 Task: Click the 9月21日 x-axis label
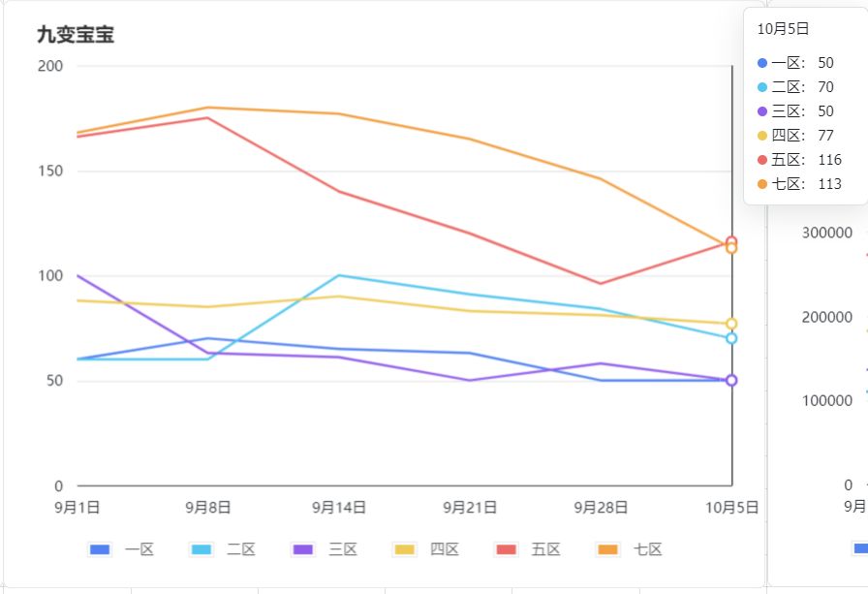click(470, 507)
